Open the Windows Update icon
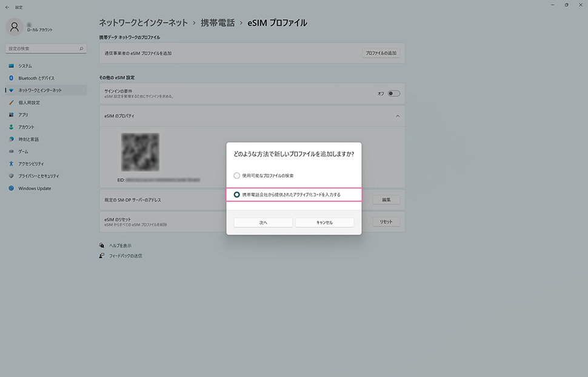588x377 pixels. [11, 189]
